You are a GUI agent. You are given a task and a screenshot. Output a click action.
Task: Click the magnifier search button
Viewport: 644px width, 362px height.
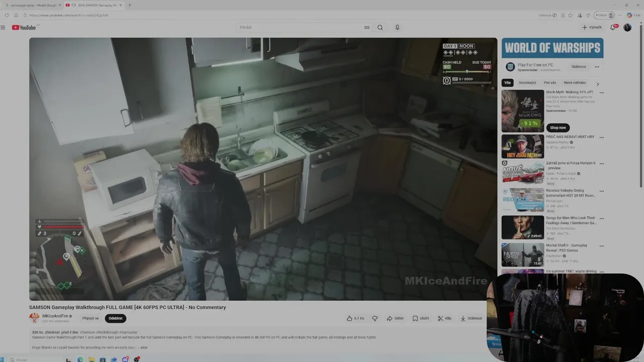(x=380, y=27)
